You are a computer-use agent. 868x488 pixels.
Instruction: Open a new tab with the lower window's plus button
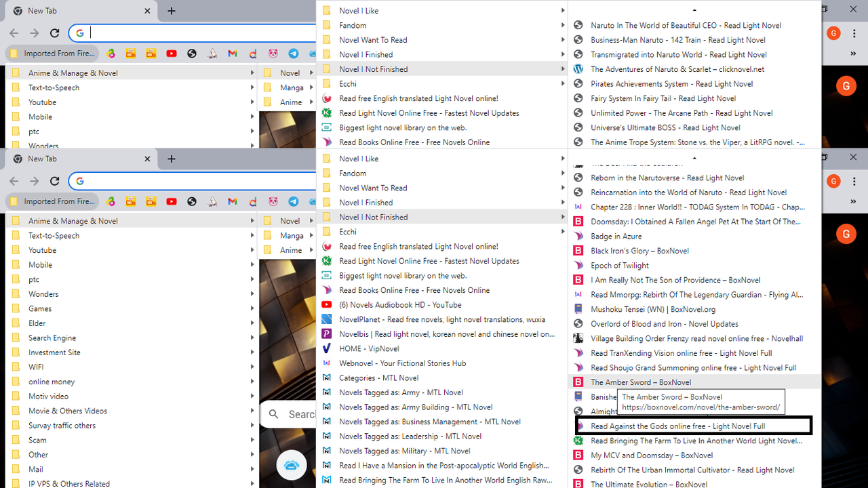tap(172, 159)
